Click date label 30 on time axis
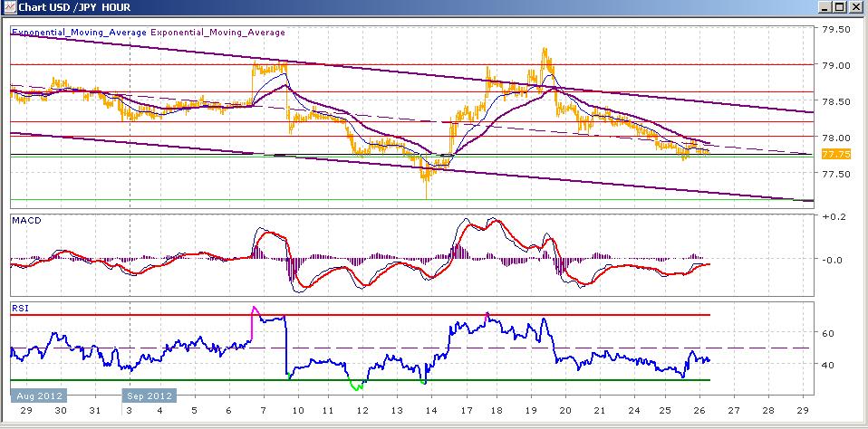868x429 pixels. tap(61, 411)
